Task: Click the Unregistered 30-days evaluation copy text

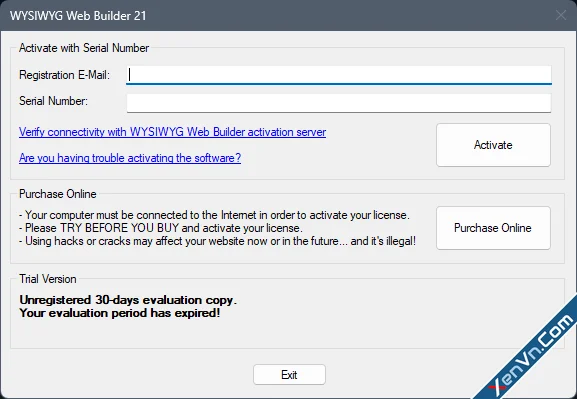Action: point(128,300)
